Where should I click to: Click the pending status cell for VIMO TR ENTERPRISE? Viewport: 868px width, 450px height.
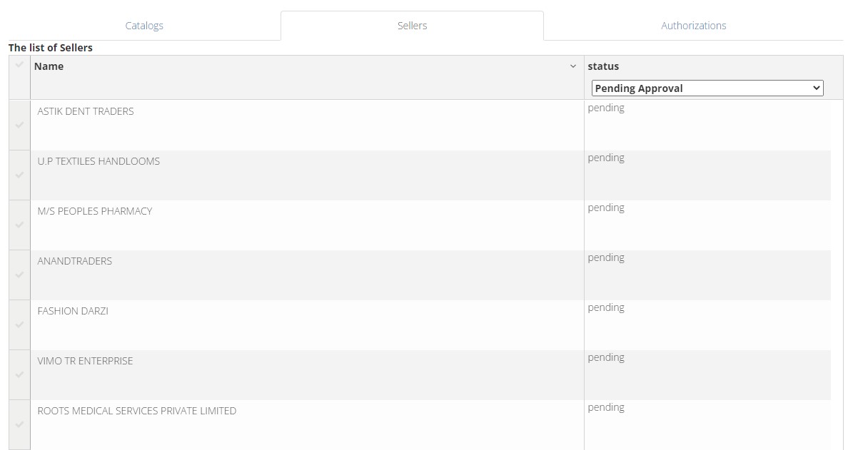click(606, 357)
